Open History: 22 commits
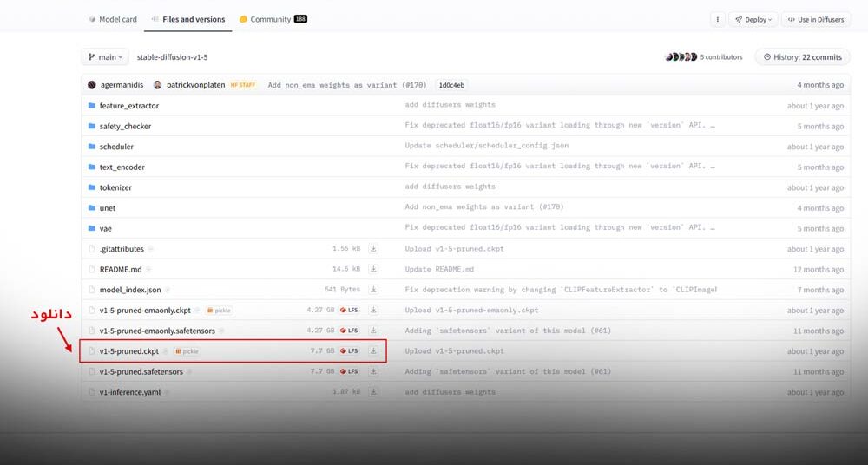 [x=802, y=57]
